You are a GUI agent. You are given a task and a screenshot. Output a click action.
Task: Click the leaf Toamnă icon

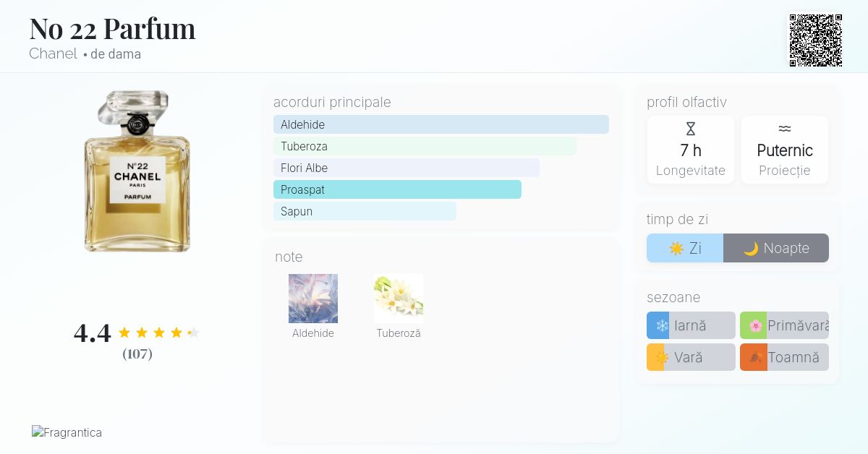[x=755, y=357]
